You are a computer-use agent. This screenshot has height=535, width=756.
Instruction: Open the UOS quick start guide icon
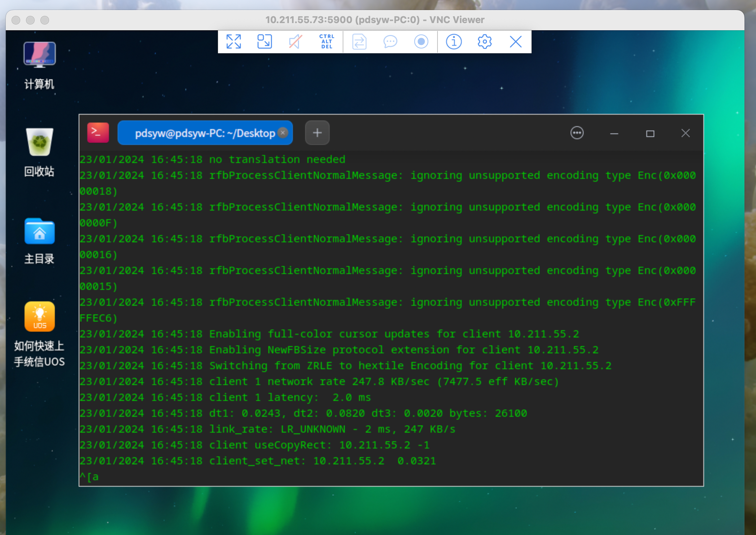coord(39,317)
